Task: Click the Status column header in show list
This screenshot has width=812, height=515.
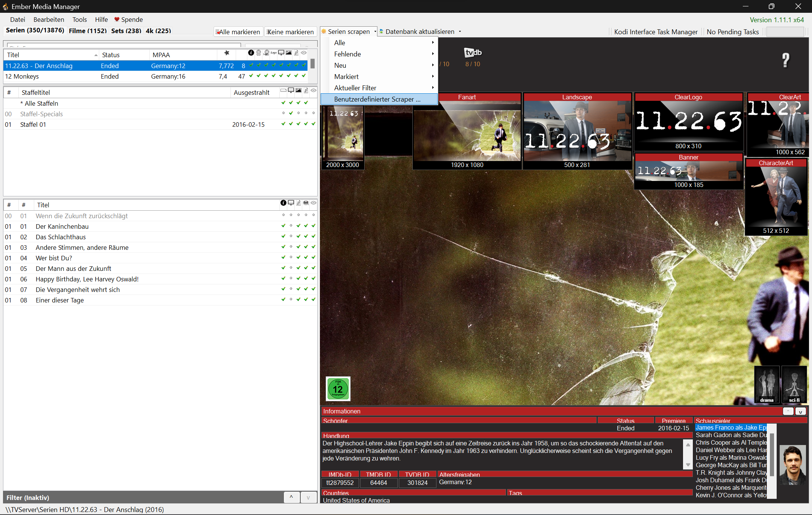Action: pyautogui.click(x=124, y=55)
